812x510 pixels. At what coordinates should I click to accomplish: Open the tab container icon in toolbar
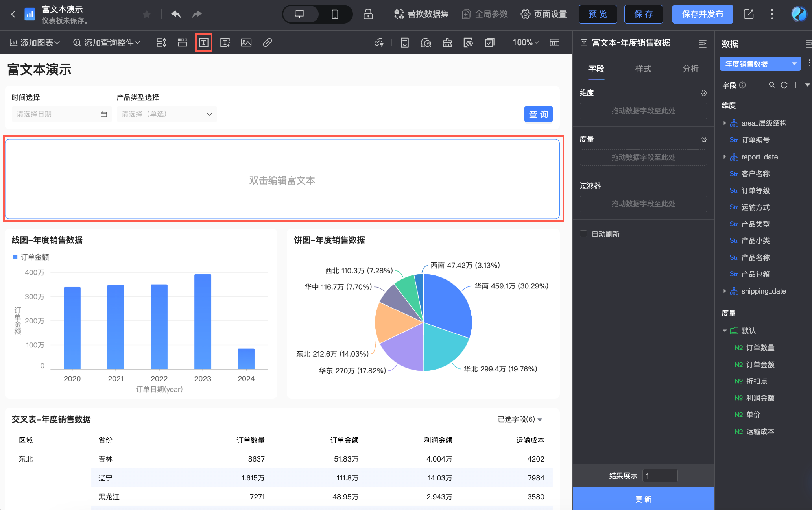coord(183,42)
